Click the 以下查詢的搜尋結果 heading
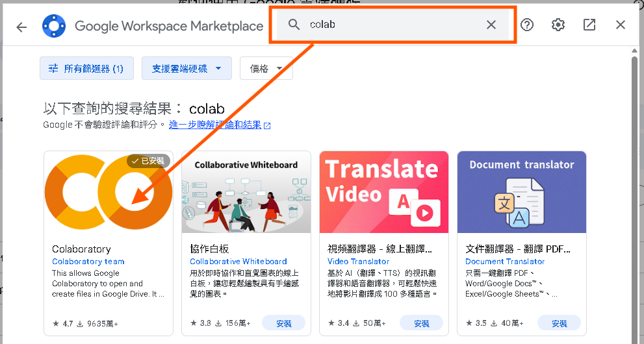The image size is (644, 344). (134, 108)
